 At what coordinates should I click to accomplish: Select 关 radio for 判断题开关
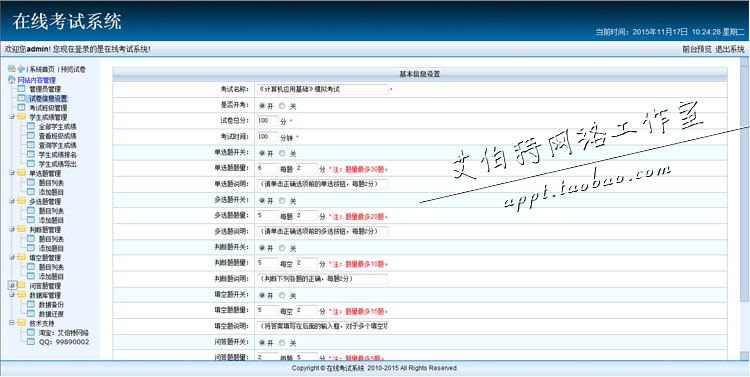282,248
